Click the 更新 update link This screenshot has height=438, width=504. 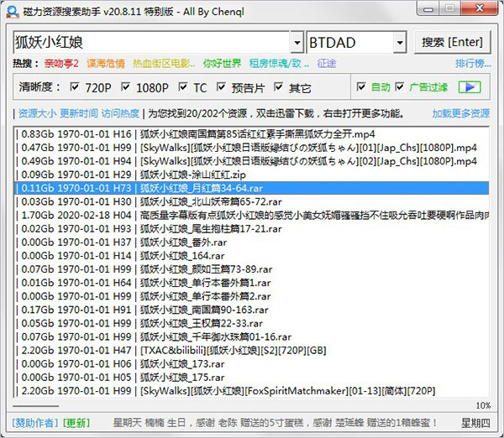[x=76, y=423]
